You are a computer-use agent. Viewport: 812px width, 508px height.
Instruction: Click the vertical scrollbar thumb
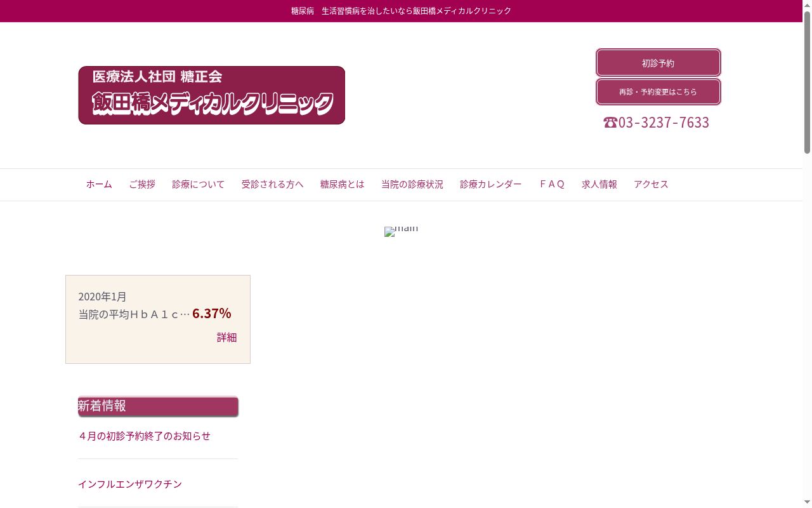coord(807,83)
